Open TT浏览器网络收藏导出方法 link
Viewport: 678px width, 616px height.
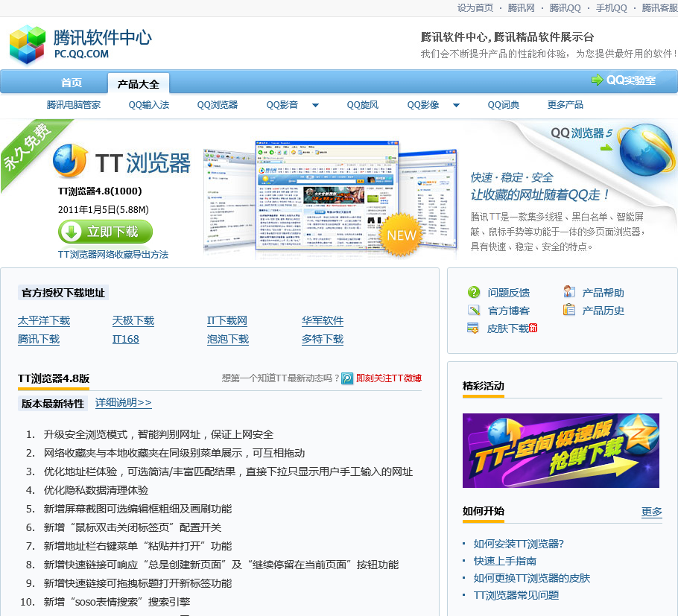click(x=113, y=255)
